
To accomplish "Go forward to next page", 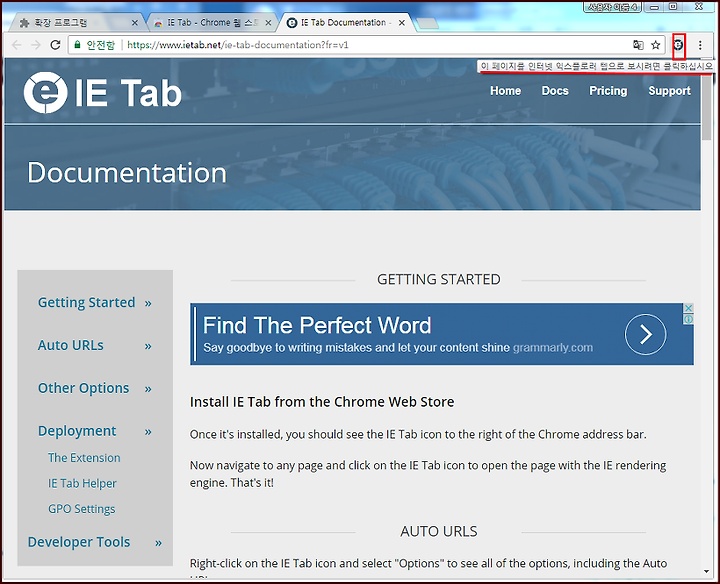I will (x=36, y=45).
